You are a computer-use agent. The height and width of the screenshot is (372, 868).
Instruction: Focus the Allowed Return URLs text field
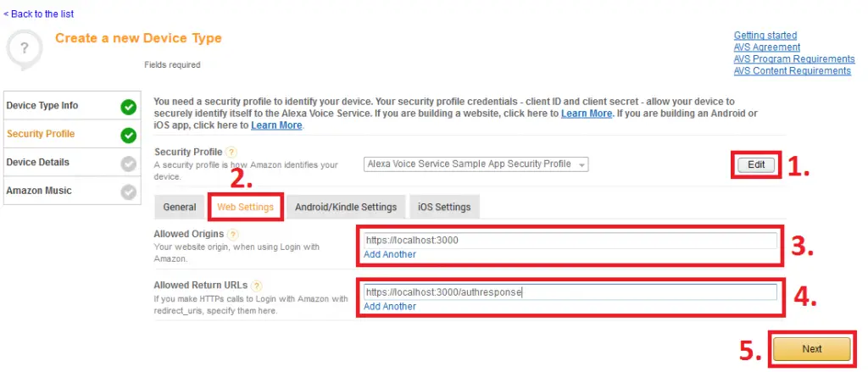pos(570,291)
